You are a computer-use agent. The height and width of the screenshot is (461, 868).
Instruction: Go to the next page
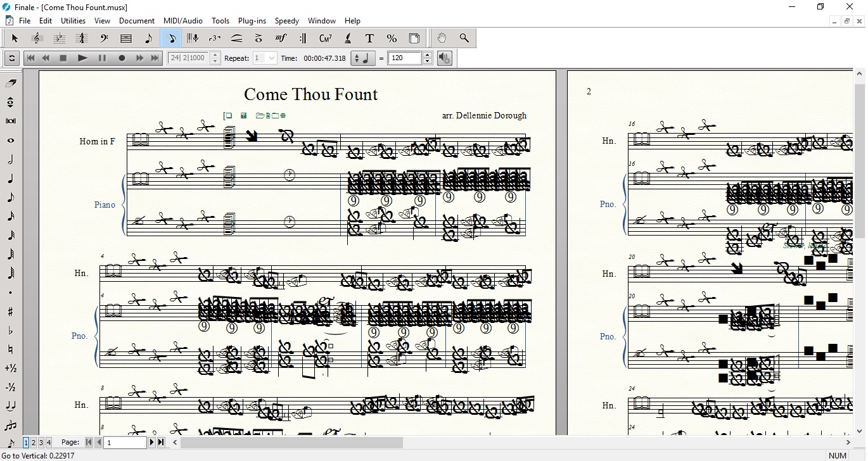[152, 443]
